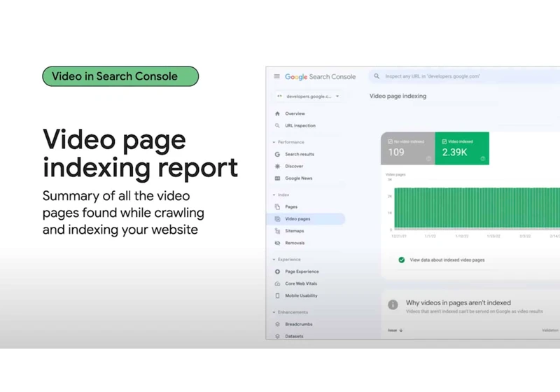Image resolution: width=560 pixels, height=392 pixels.
Task: Click the magnifier icon in search bar
Action: (377, 76)
